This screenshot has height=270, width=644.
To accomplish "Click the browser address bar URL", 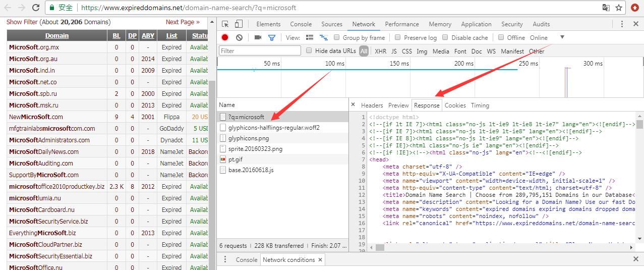I will (189, 8).
